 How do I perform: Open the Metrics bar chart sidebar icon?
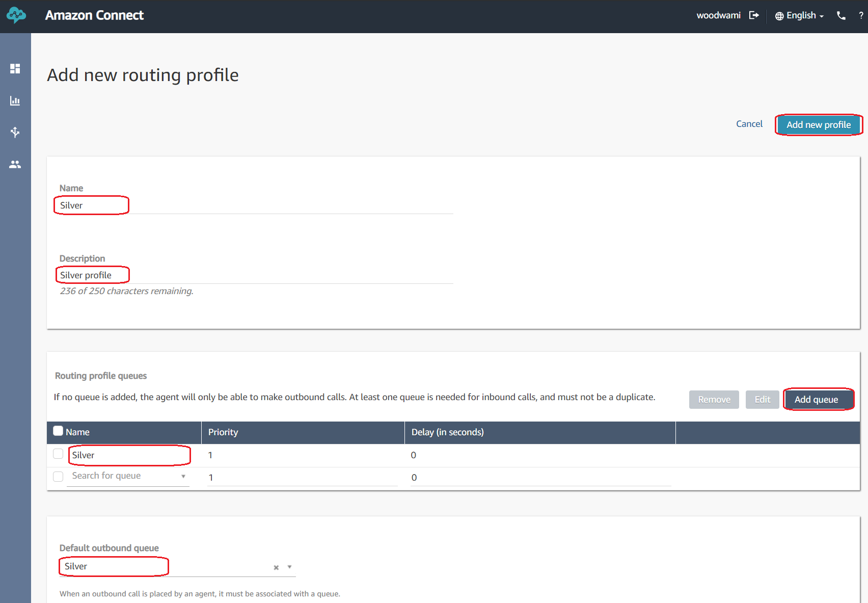[15, 100]
